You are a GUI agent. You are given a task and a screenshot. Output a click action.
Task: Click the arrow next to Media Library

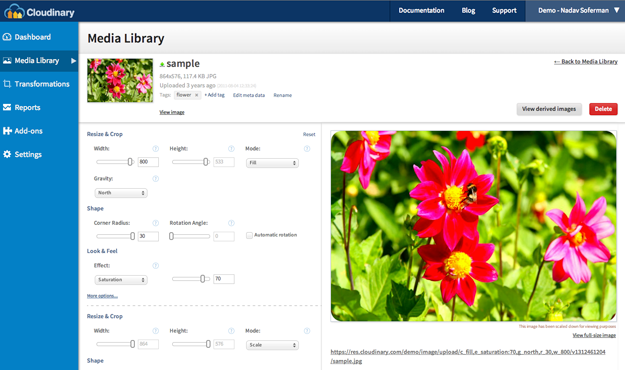73,61
